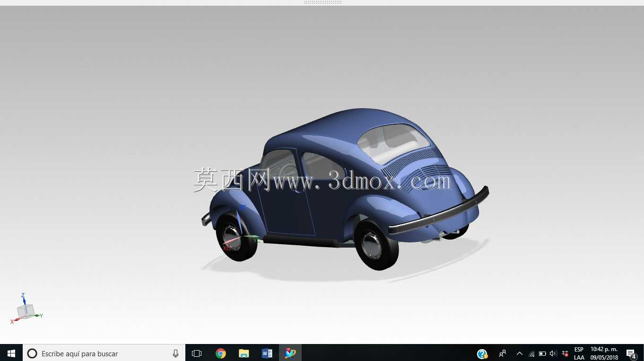The image size is (644, 361).
Task: Open the Windows Start menu
Action: click(11, 353)
